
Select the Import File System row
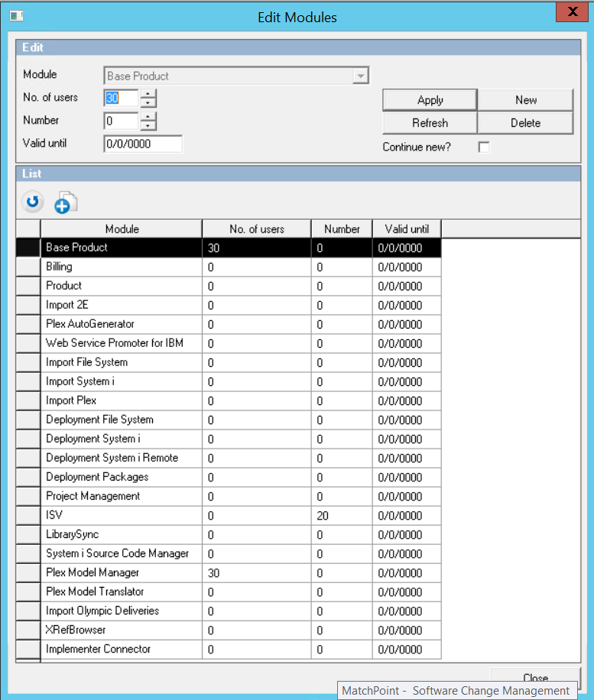229,363
